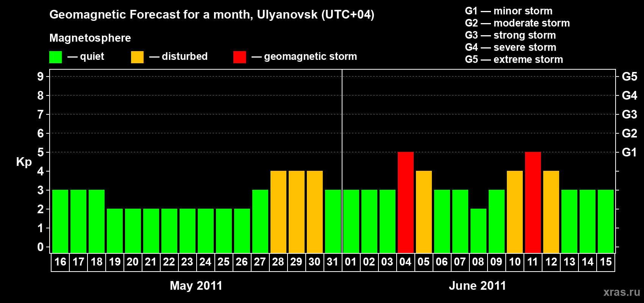Click the date label 14
The width and height of the screenshot is (644, 303).
[x=588, y=262]
